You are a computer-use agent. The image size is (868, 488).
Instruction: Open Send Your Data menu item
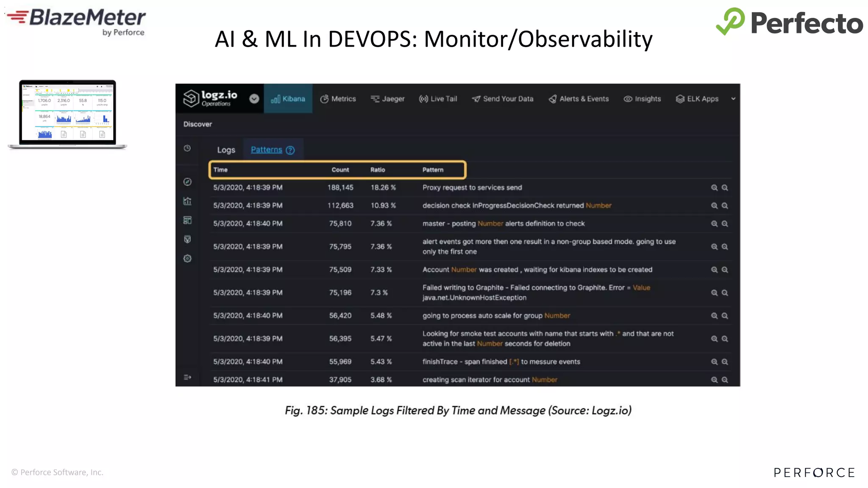(502, 99)
